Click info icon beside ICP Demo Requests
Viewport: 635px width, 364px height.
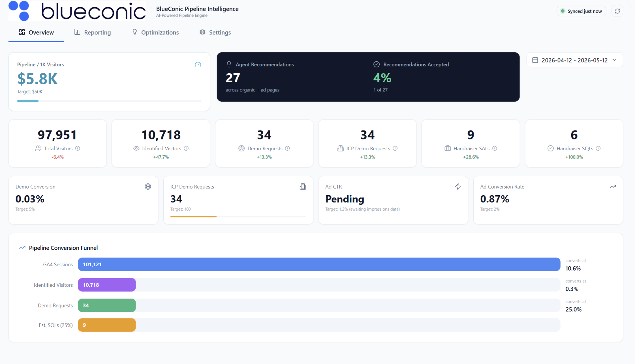coord(395,148)
